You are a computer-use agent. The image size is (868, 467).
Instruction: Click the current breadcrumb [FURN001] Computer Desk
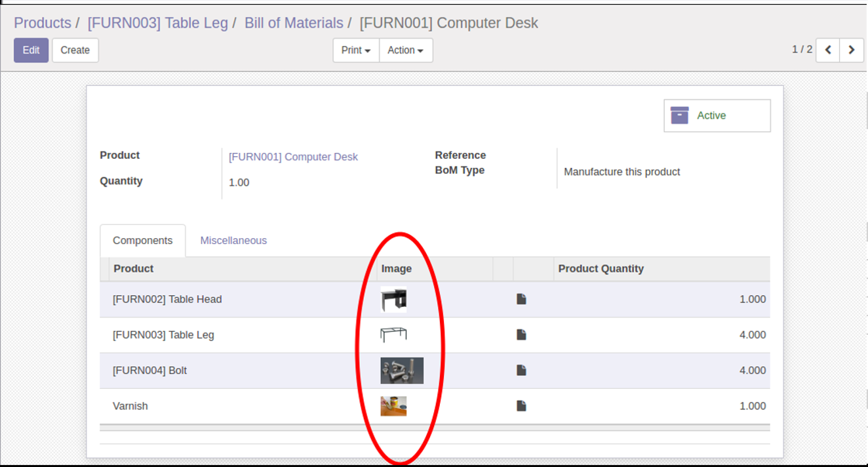click(x=449, y=23)
